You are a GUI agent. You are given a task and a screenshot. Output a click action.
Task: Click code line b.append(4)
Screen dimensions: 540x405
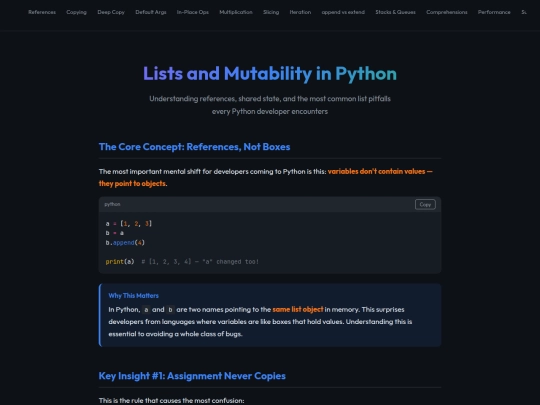pos(125,243)
